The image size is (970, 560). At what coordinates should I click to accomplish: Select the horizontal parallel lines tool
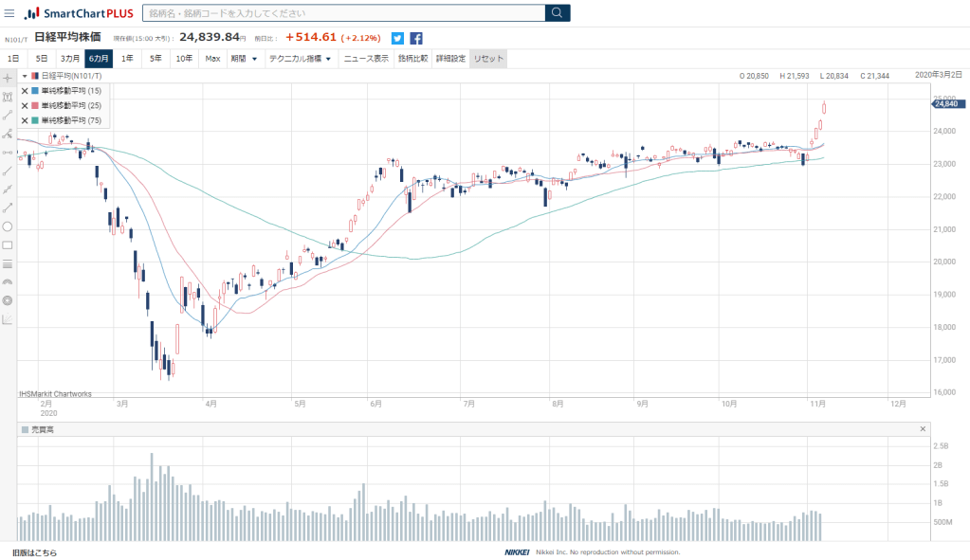pyautogui.click(x=8, y=263)
